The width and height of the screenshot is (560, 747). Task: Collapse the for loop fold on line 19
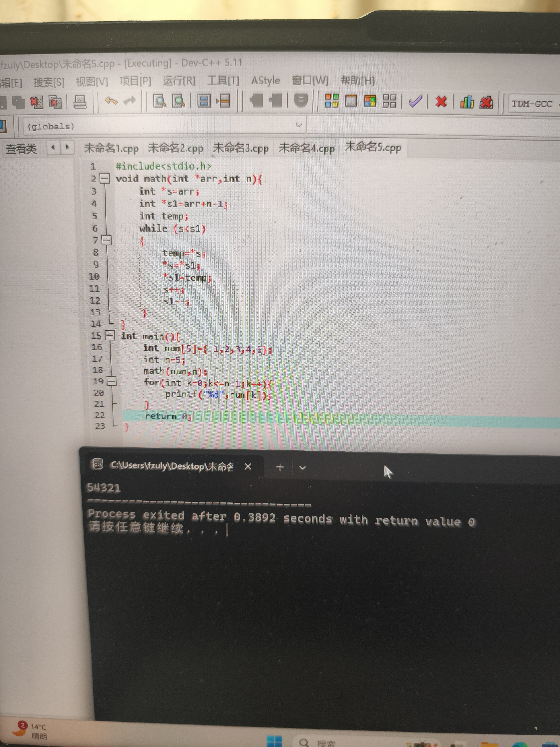point(112,381)
